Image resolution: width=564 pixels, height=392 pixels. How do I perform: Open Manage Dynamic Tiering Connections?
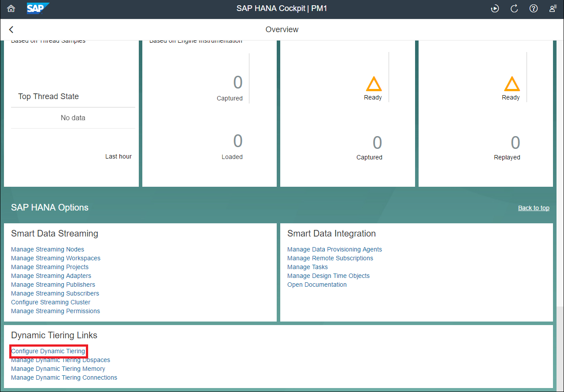[x=64, y=377]
